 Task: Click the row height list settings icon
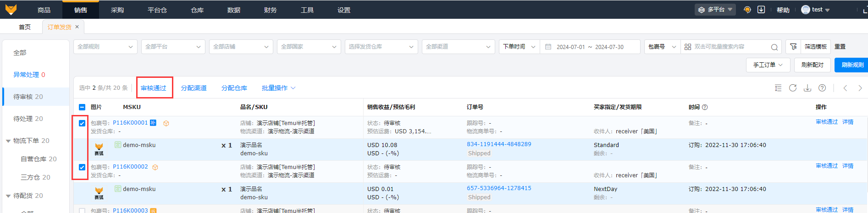point(778,88)
